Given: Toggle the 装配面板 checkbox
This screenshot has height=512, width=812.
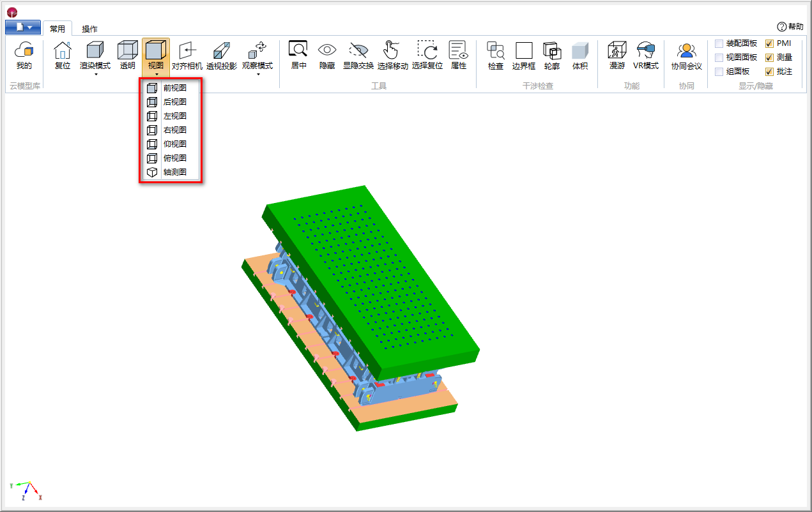Looking at the screenshot, I should pyautogui.click(x=719, y=43).
